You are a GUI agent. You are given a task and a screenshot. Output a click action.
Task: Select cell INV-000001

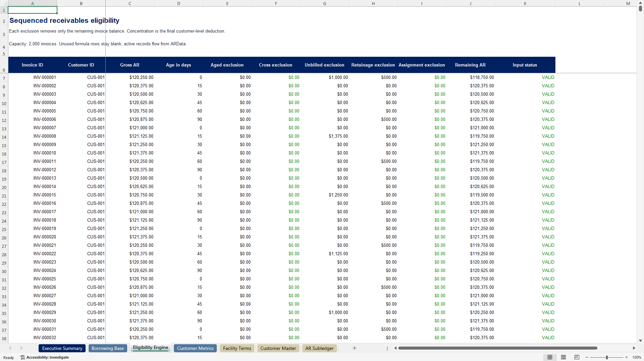[33, 77]
